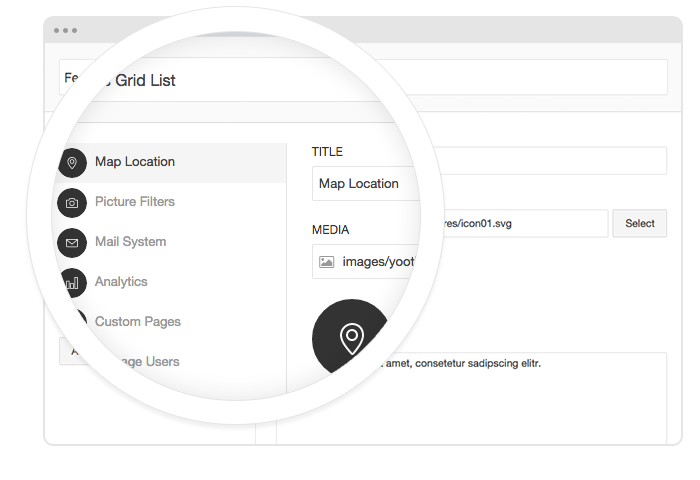Screen dimensions: 700x480
Task: Click the large map pin preview image
Action: (x=351, y=338)
